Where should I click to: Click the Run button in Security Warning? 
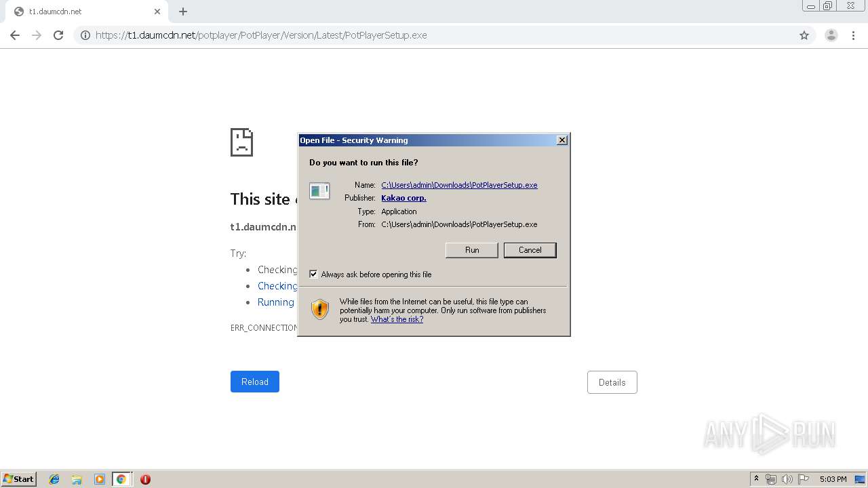(472, 250)
